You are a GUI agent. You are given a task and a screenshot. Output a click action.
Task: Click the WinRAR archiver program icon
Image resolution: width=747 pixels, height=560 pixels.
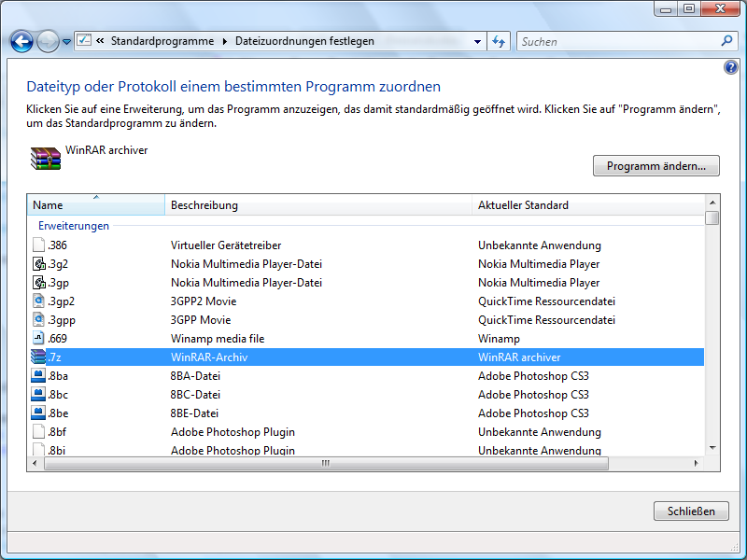pos(45,158)
